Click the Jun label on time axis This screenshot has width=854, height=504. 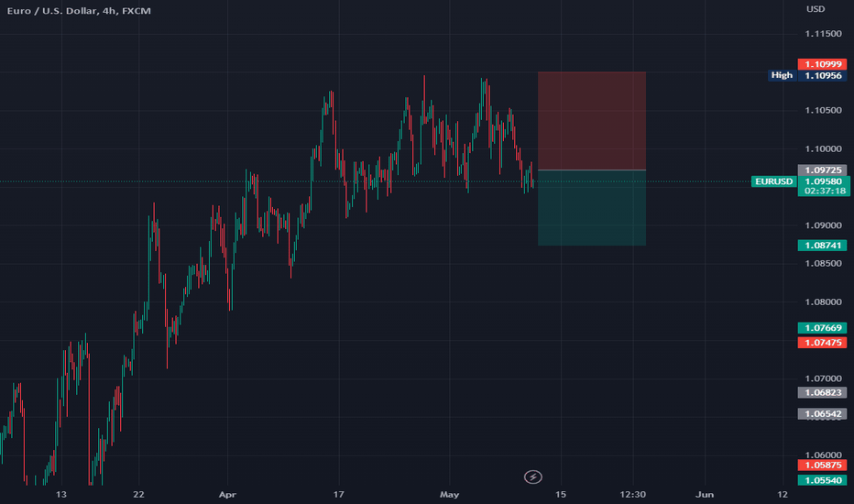(705, 495)
